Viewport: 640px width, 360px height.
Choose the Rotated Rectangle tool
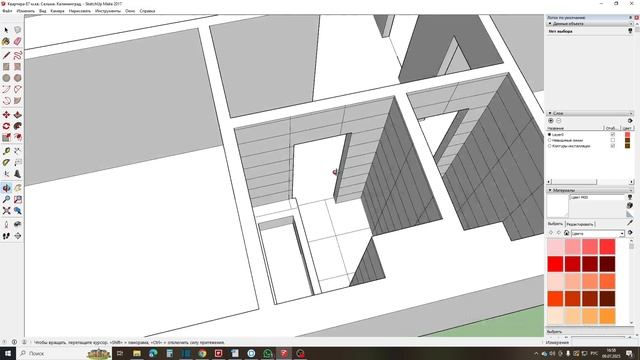18,67
